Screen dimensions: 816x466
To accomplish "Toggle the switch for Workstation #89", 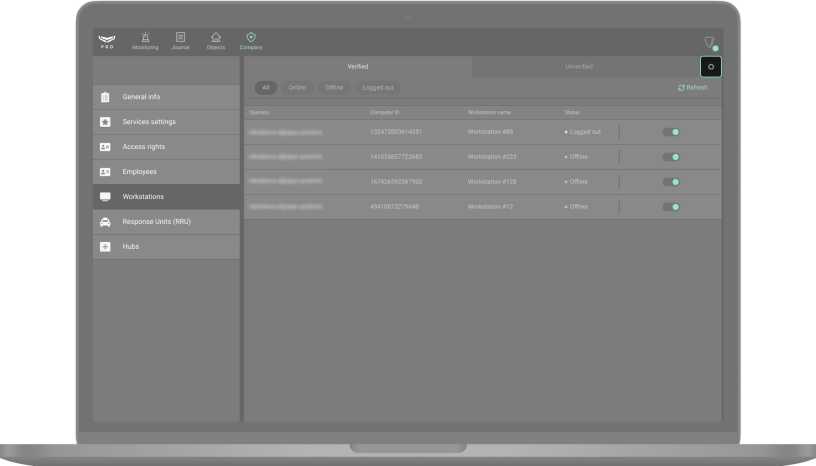I will pos(671,132).
